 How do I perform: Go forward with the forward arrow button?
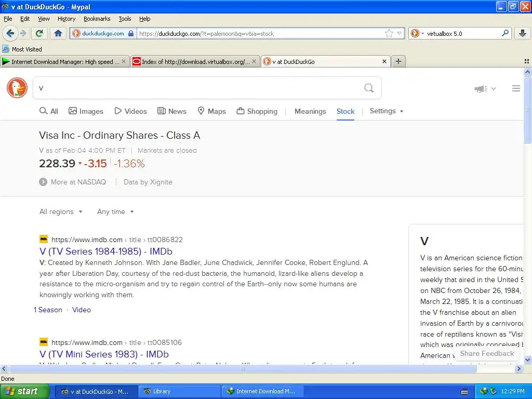[x=23, y=33]
